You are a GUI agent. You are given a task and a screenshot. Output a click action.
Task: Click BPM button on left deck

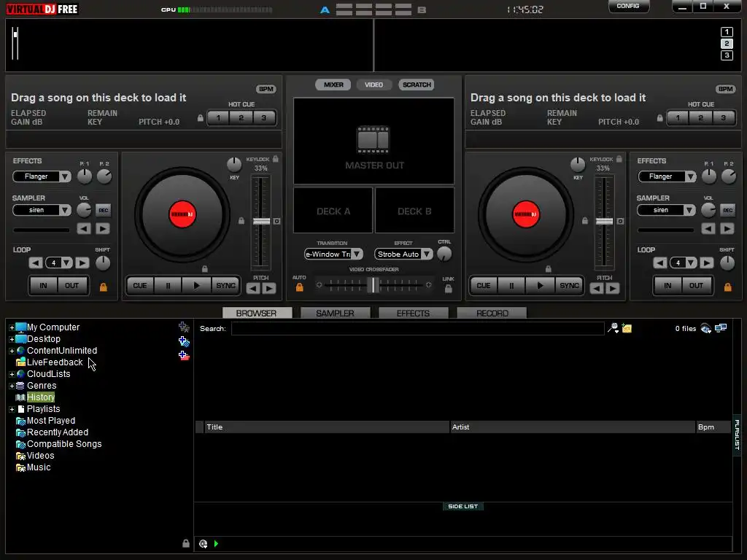(x=266, y=89)
